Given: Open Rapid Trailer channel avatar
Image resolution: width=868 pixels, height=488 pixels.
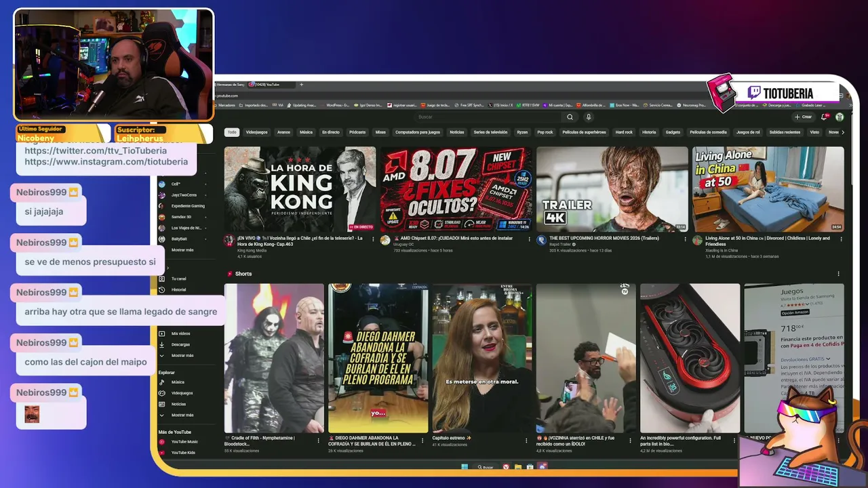Looking at the screenshot, I should [x=541, y=240].
